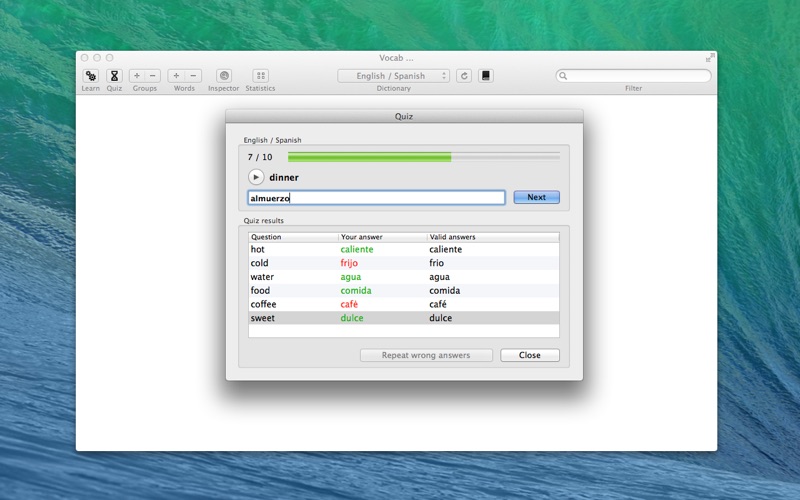
Task: Focus the answer field containing almuerzo
Action: pos(377,198)
